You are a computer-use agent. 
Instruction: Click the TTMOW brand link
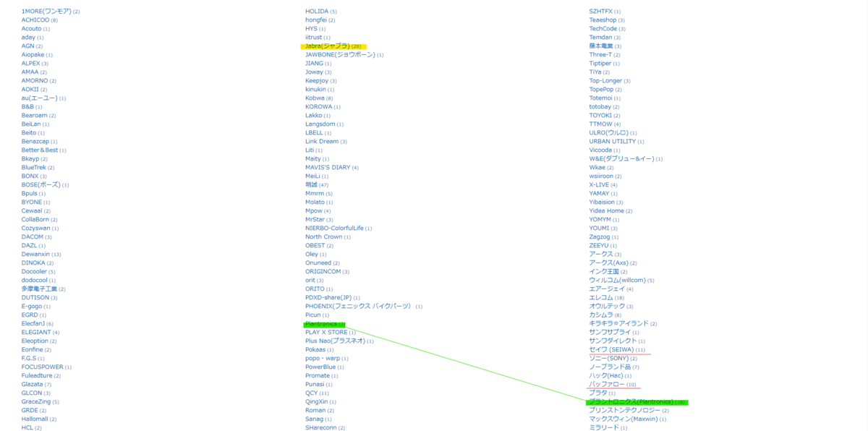point(600,124)
